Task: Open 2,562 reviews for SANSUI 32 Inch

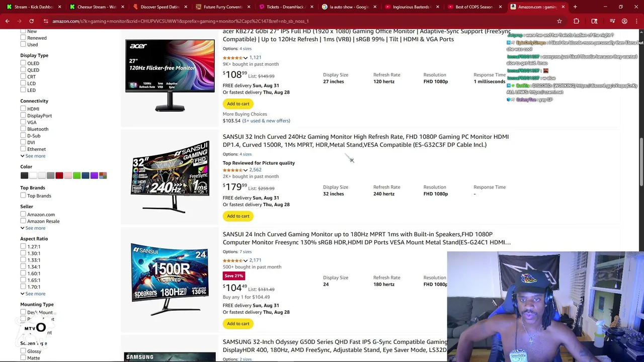Action: [x=255, y=170]
